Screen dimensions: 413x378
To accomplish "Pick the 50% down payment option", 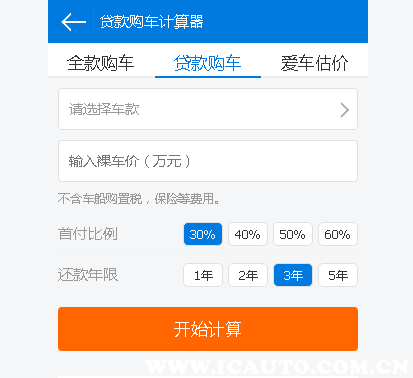I will (293, 234).
